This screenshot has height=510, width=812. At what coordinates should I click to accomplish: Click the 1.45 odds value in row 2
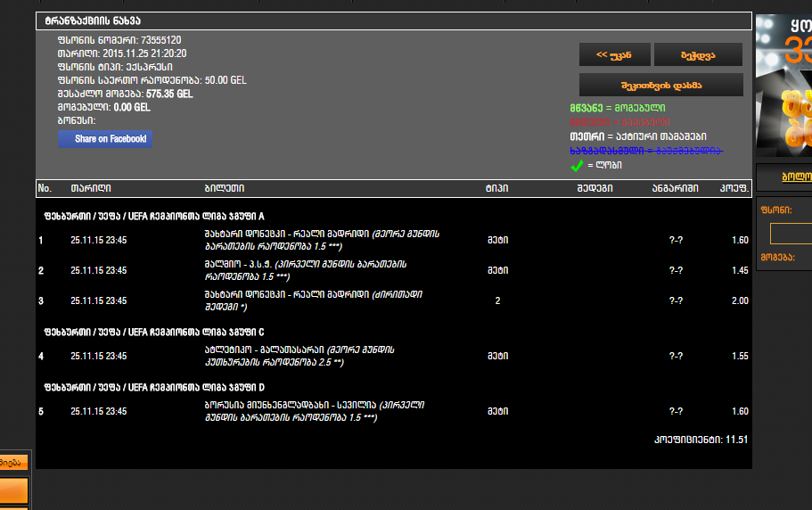pos(740,270)
